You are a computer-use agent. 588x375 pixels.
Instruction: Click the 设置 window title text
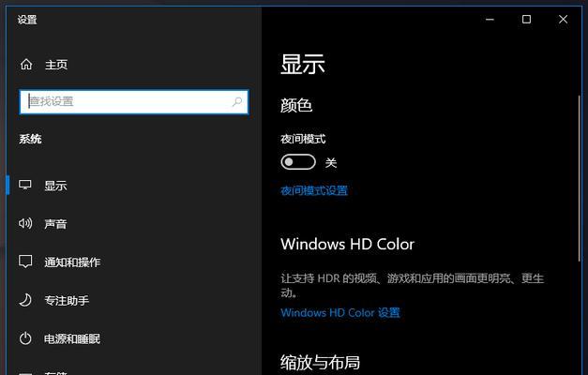point(27,20)
